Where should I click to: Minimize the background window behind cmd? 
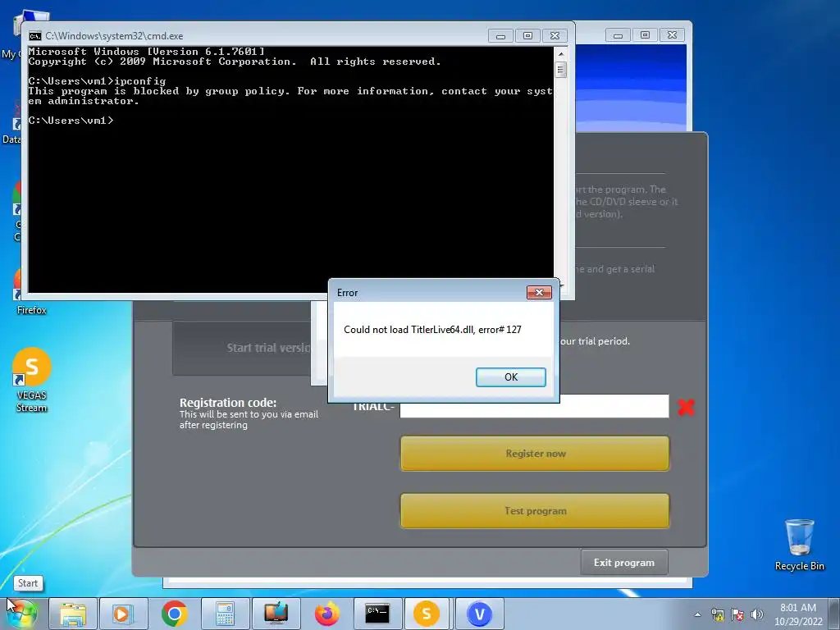618,35
